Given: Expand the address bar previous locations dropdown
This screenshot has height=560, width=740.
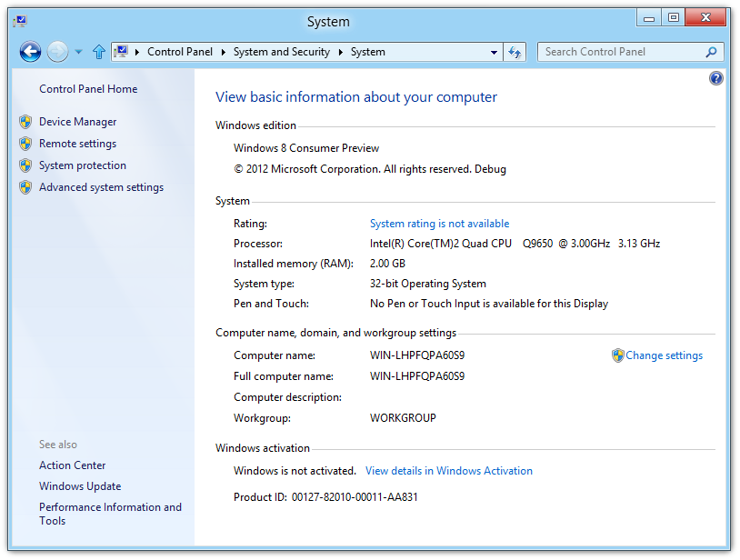Looking at the screenshot, I should coord(494,52).
